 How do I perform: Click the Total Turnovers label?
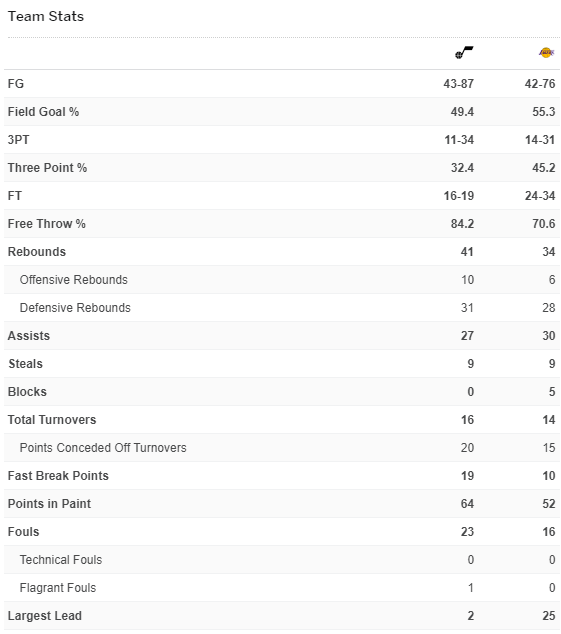52,420
